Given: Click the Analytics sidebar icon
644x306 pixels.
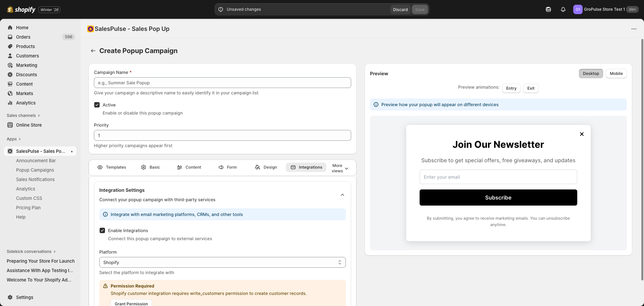Looking at the screenshot, I should click(x=10, y=103).
